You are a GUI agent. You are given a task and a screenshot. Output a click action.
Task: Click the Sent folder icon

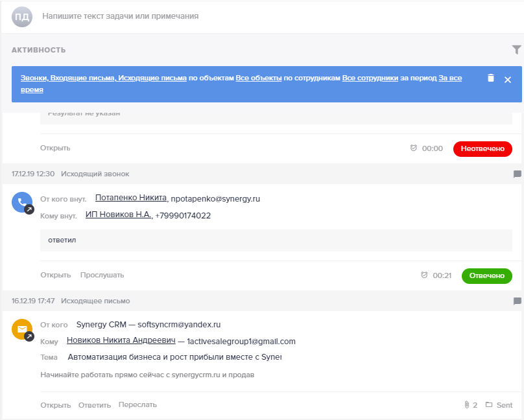[x=489, y=405]
